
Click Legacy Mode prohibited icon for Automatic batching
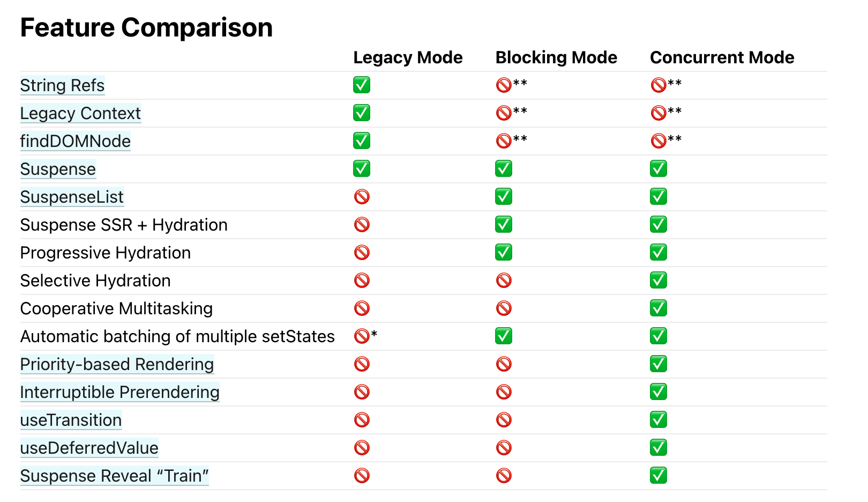click(362, 336)
